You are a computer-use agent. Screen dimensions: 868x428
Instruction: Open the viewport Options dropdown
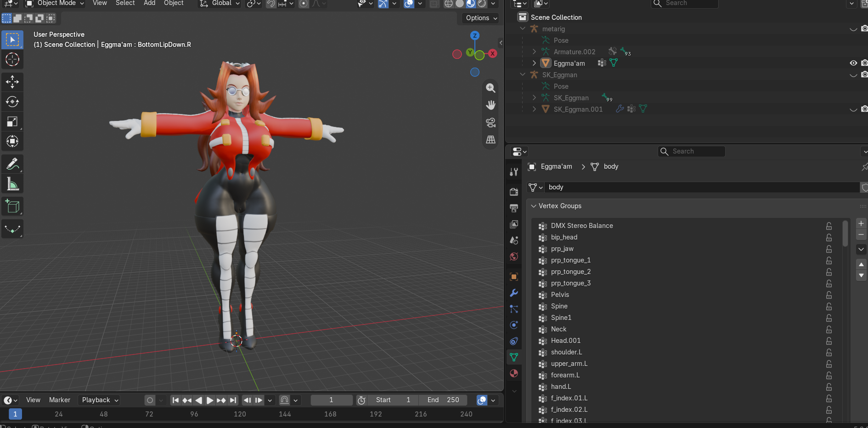point(481,18)
